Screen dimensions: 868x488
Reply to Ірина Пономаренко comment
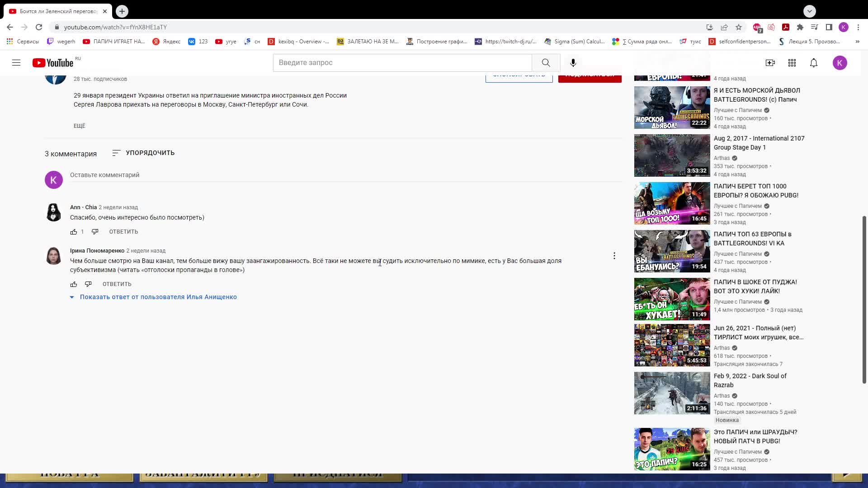click(117, 284)
